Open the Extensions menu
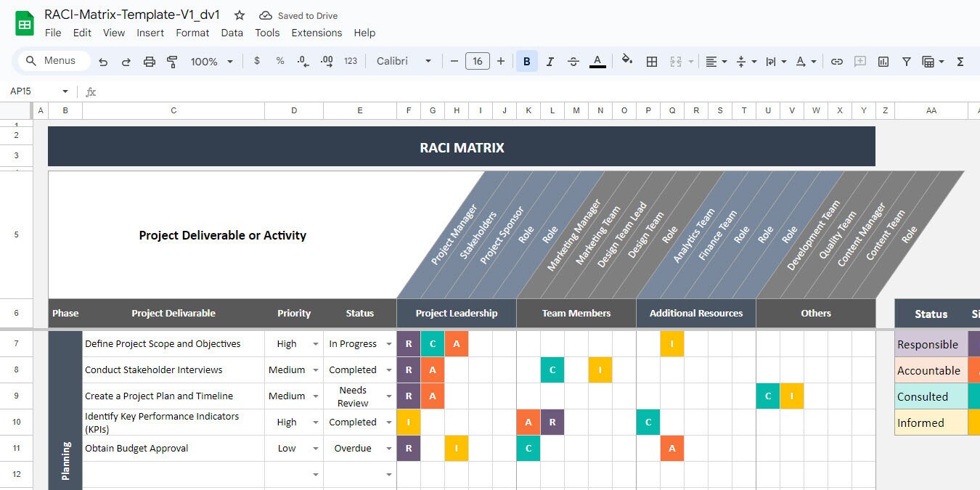 click(x=317, y=33)
